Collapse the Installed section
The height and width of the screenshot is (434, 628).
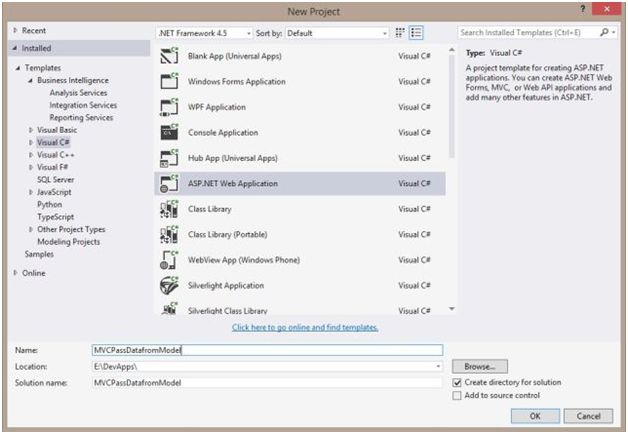click(15, 48)
